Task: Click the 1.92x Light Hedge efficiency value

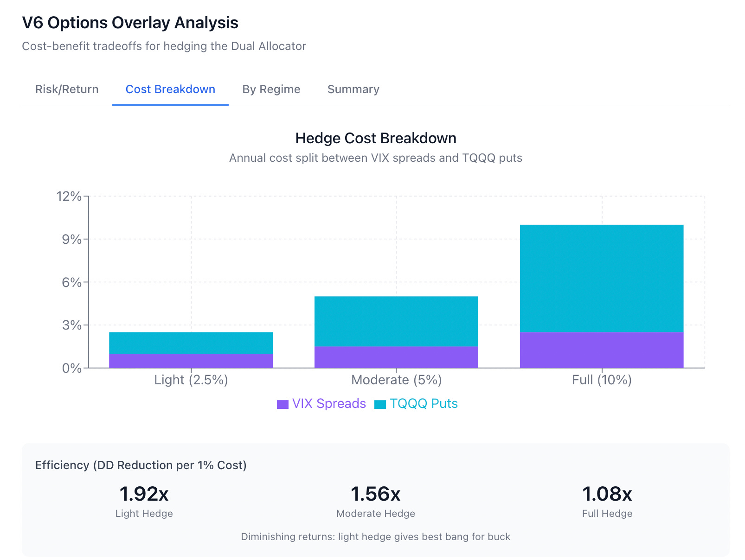Action: 144,494
